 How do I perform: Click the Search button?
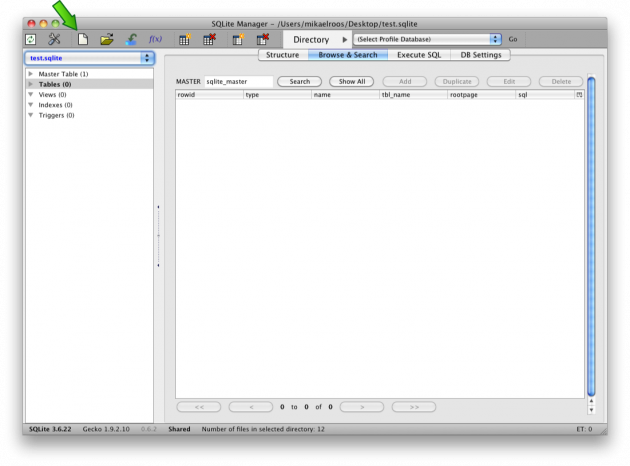click(299, 82)
